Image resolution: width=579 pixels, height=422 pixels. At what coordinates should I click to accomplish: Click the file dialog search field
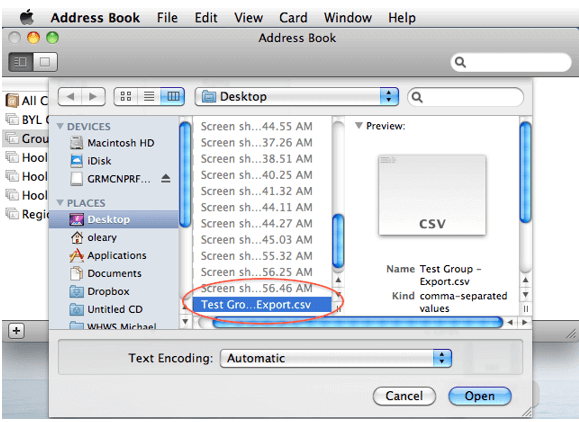pos(465,97)
